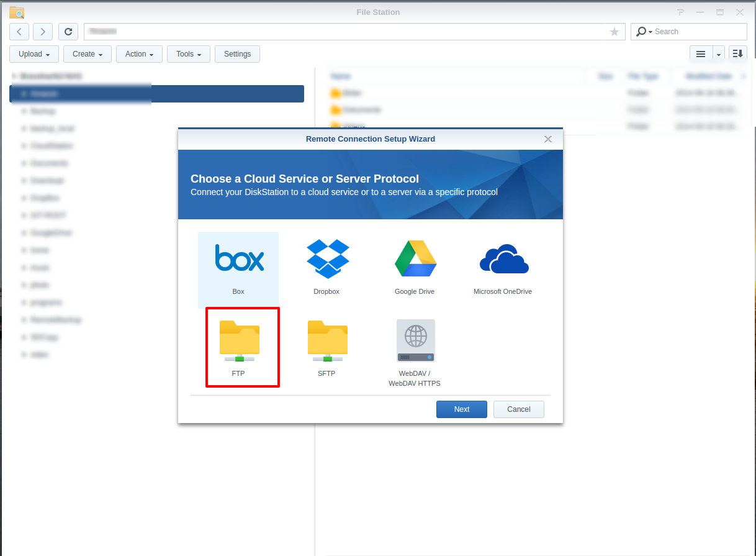
Task: Select Microsoft OneDrive service
Action: 503,270
